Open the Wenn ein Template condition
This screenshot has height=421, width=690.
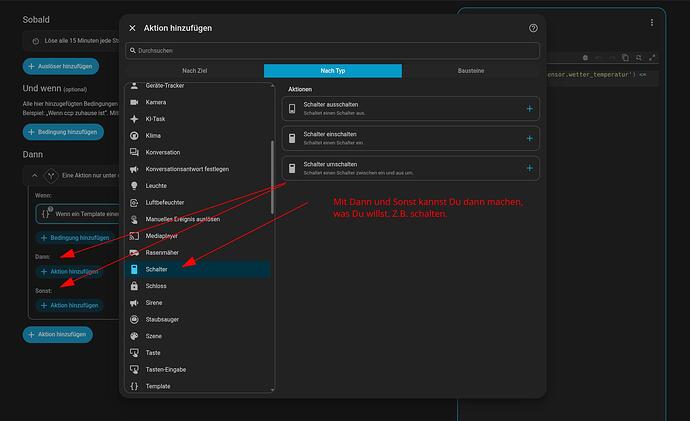point(77,214)
